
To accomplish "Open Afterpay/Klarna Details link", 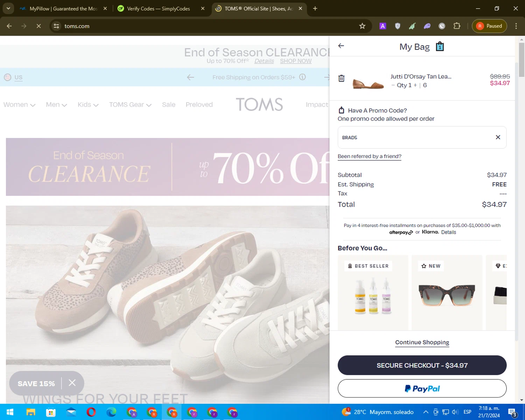I will point(448,232).
